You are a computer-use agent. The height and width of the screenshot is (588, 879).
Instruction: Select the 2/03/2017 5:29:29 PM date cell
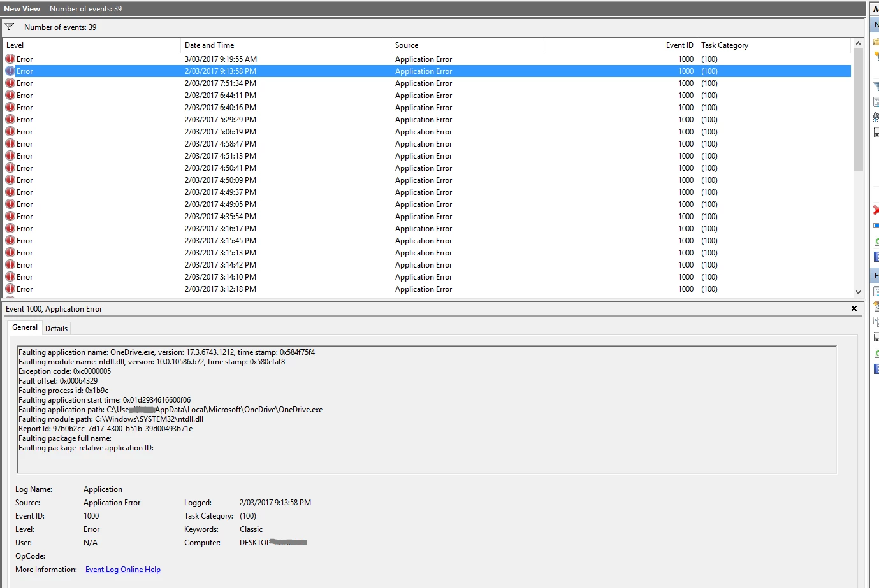221,119
